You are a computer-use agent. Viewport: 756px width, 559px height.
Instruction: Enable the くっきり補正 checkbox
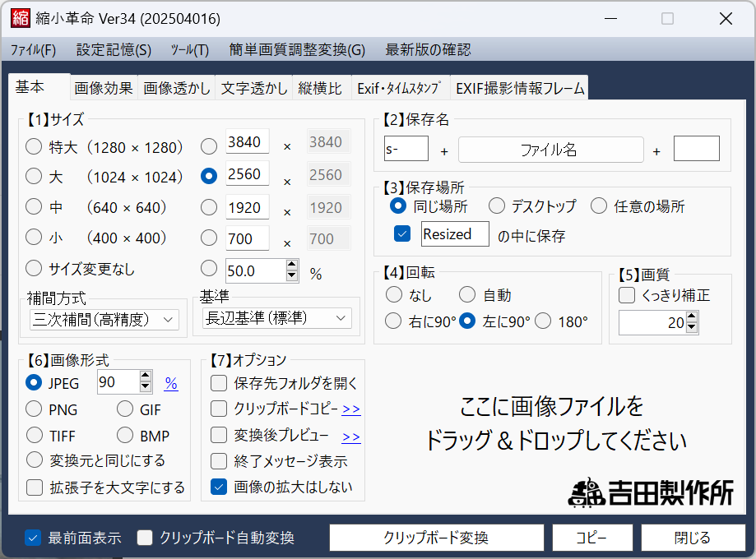point(627,295)
